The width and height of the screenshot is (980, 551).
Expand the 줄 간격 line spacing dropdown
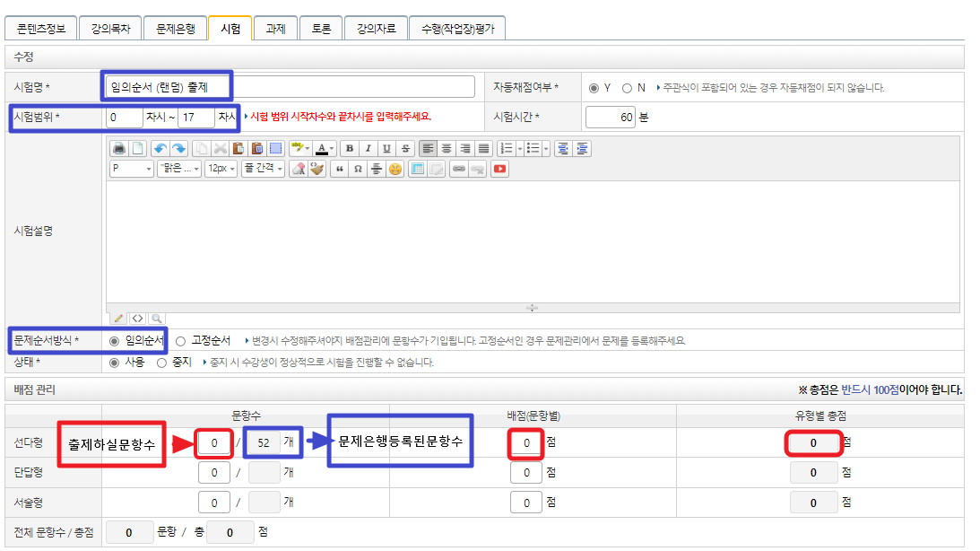coord(264,169)
